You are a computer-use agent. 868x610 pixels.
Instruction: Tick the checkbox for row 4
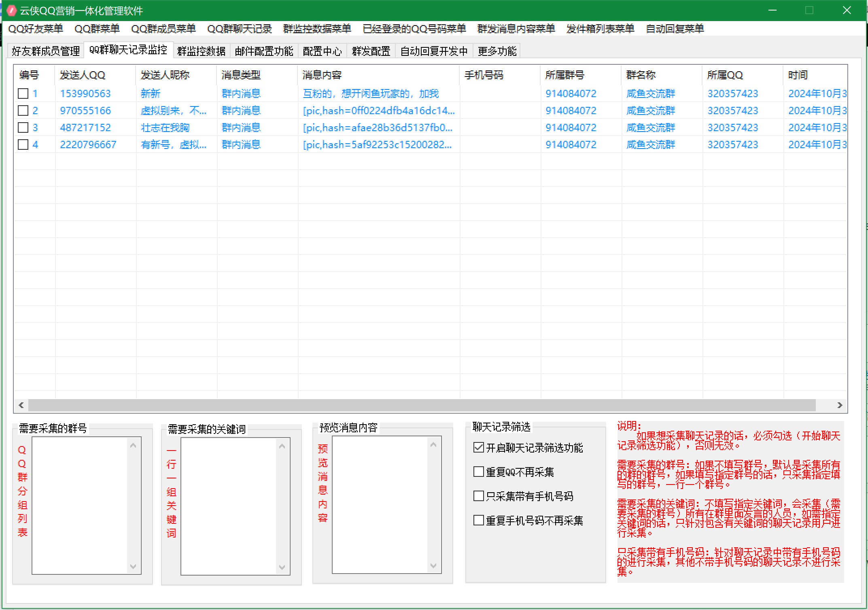point(23,145)
